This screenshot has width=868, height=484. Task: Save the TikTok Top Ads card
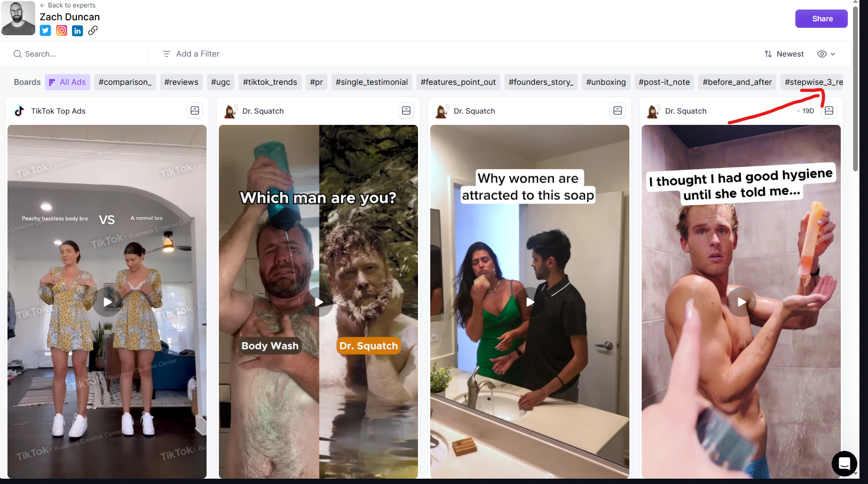(x=195, y=110)
